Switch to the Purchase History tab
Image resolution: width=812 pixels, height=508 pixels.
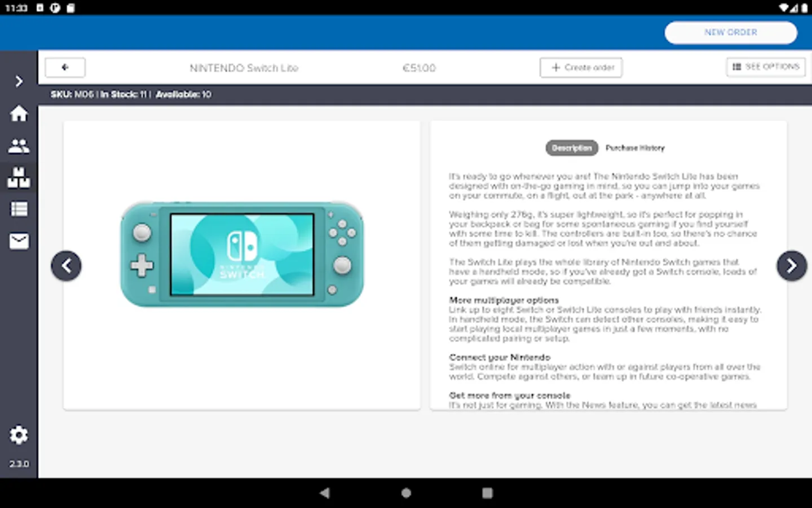click(635, 148)
